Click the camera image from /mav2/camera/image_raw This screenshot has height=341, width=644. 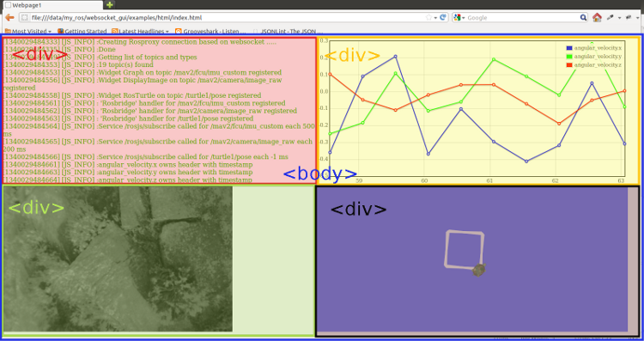(118, 259)
